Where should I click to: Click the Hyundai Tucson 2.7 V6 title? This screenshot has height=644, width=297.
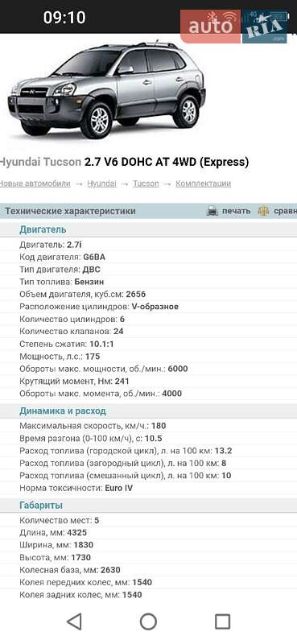pos(124,163)
